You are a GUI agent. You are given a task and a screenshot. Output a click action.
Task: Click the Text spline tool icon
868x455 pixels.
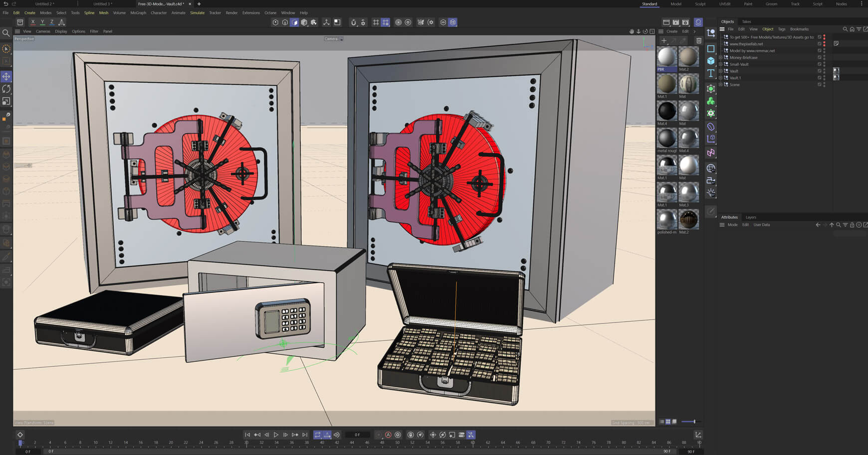(x=711, y=73)
